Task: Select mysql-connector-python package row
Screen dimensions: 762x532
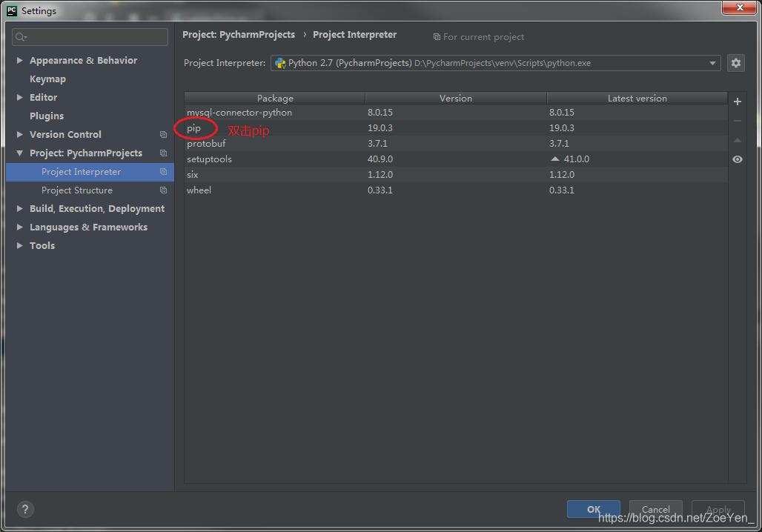Action: pyautogui.click(x=456, y=112)
